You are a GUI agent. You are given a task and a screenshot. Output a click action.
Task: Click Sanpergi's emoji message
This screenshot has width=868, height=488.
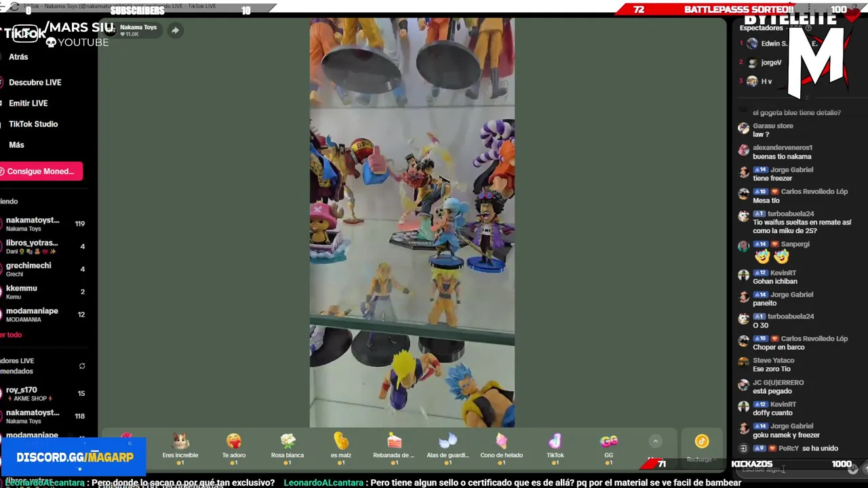(x=772, y=256)
